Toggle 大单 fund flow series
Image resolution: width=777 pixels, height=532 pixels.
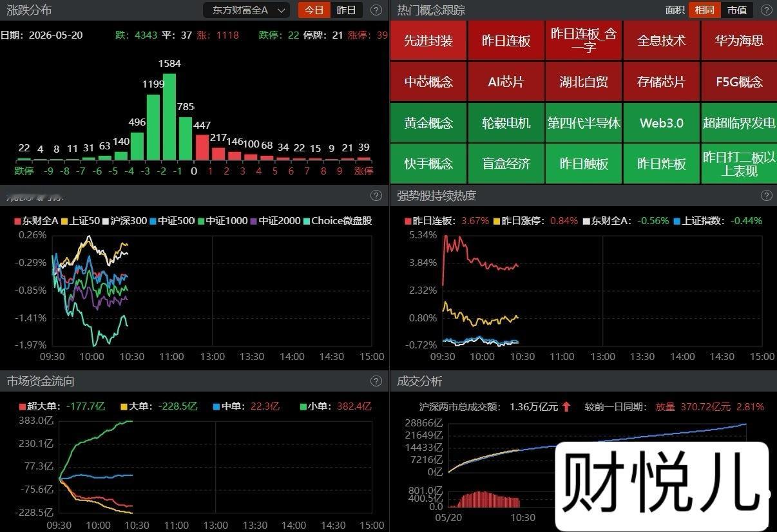159,406
